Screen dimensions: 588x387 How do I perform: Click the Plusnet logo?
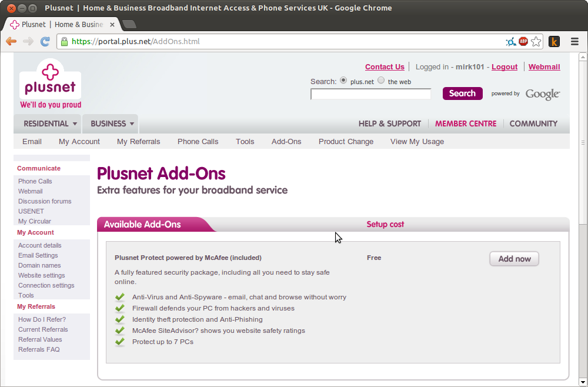click(x=50, y=84)
